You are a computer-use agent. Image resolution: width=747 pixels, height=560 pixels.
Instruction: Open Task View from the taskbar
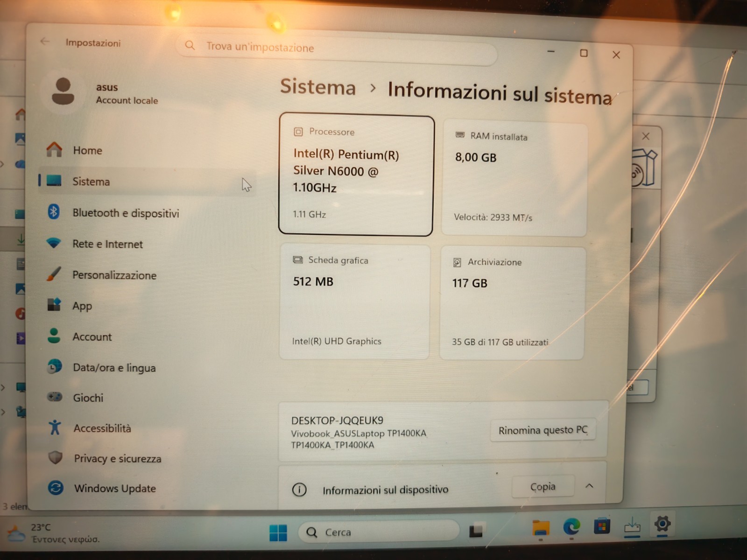(x=476, y=531)
